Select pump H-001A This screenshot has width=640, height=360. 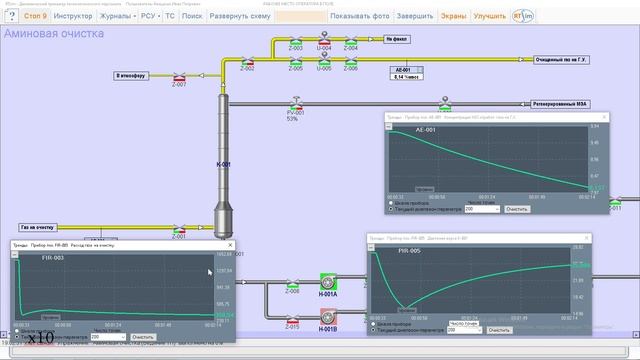click(x=328, y=282)
